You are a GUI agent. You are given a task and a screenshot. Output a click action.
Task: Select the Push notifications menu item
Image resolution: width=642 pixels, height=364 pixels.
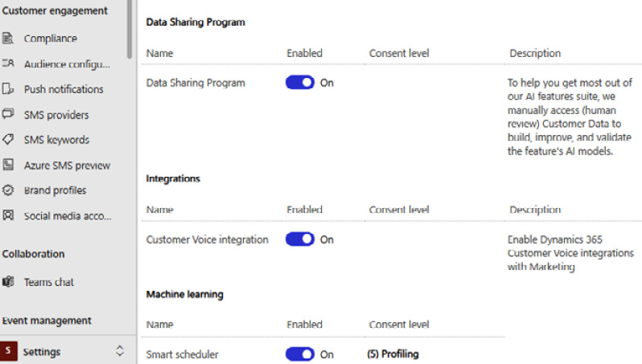[64, 89]
